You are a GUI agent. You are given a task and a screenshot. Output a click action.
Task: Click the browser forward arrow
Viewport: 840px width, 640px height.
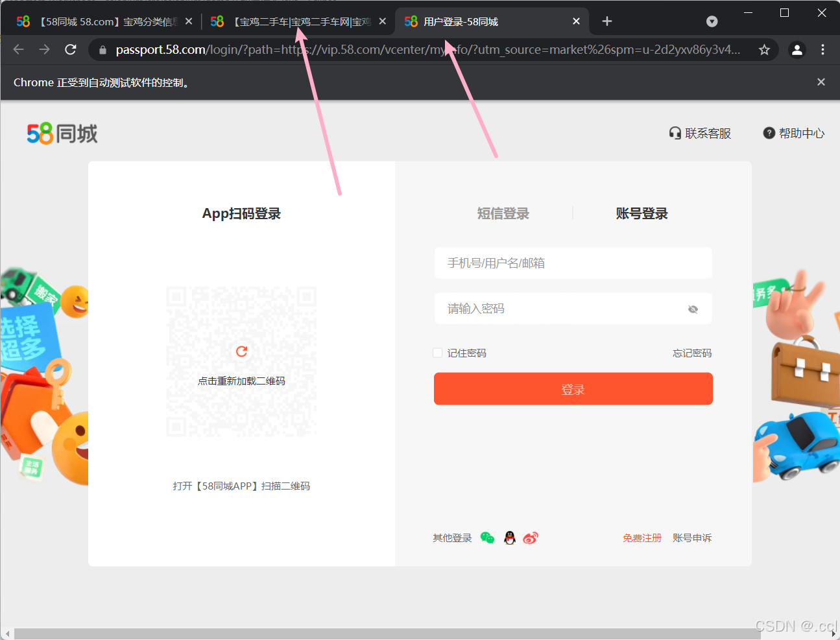click(x=44, y=49)
